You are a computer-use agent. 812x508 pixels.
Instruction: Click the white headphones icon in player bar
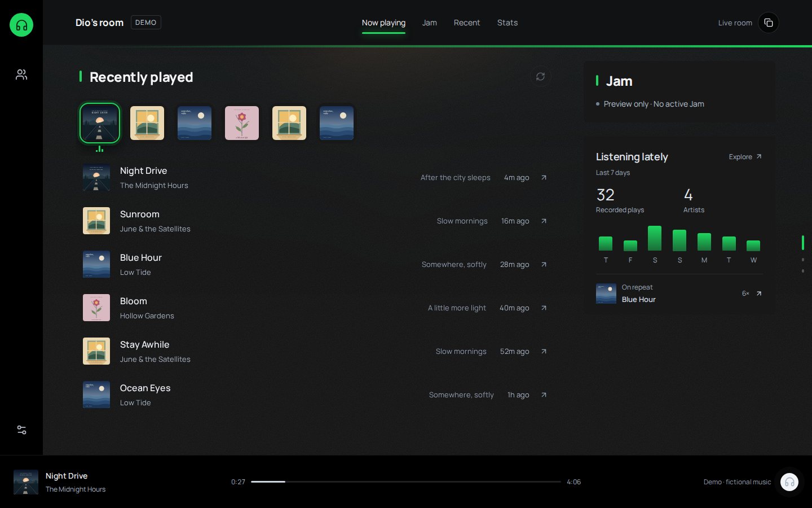coord(789,482)
